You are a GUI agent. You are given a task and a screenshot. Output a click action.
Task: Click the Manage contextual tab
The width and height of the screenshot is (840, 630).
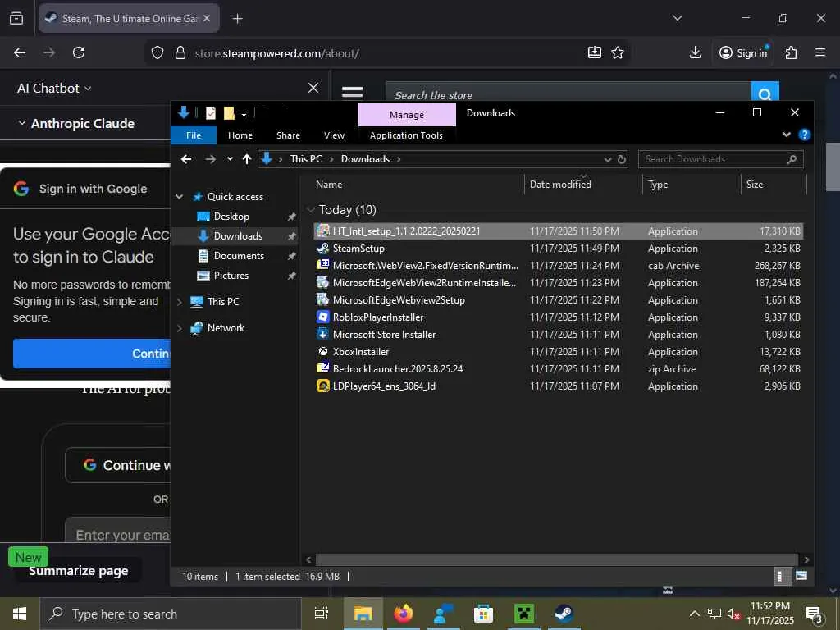pos(407,115)
